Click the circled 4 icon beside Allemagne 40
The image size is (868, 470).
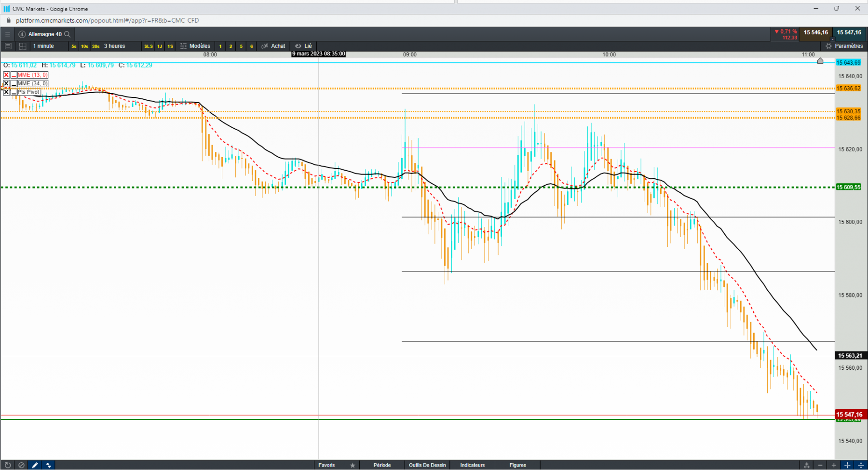pos(22,34)
